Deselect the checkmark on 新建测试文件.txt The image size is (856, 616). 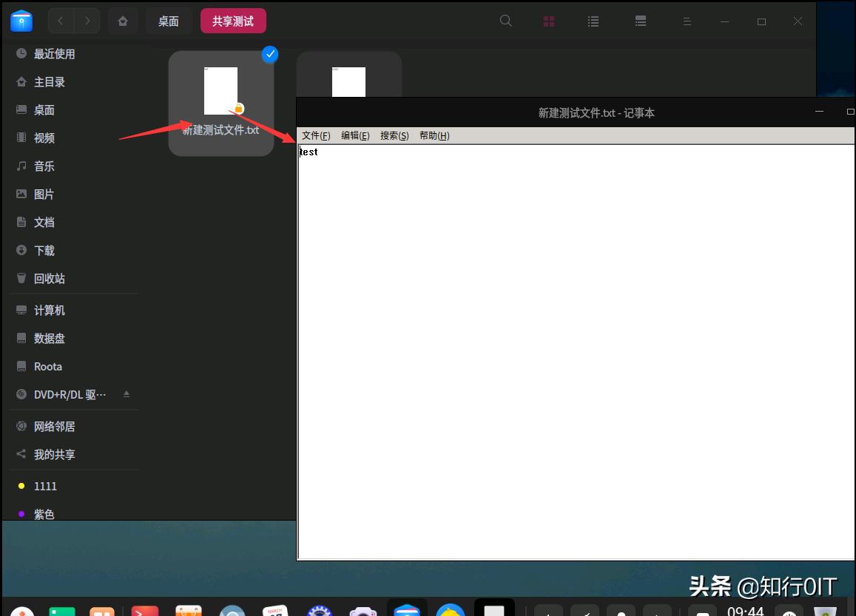(270, 54)
